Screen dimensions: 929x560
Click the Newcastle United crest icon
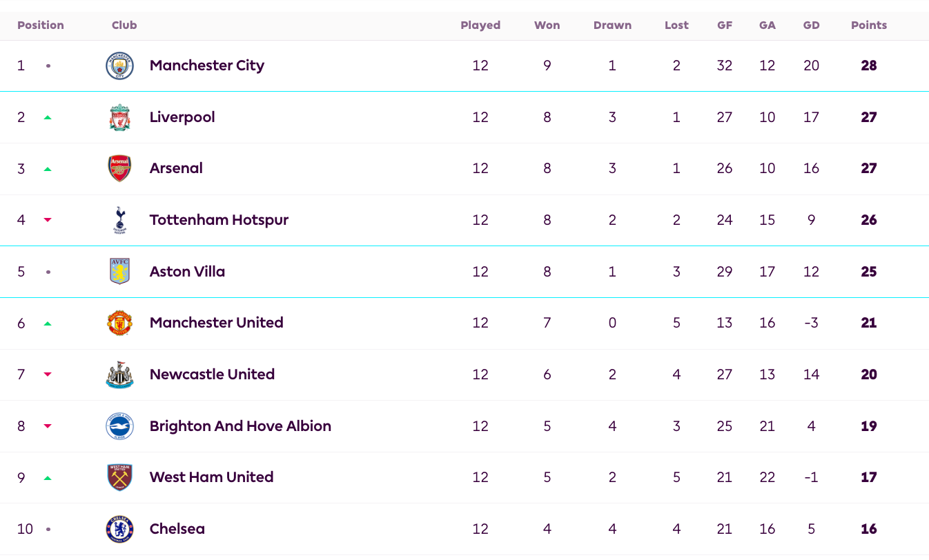119,374
